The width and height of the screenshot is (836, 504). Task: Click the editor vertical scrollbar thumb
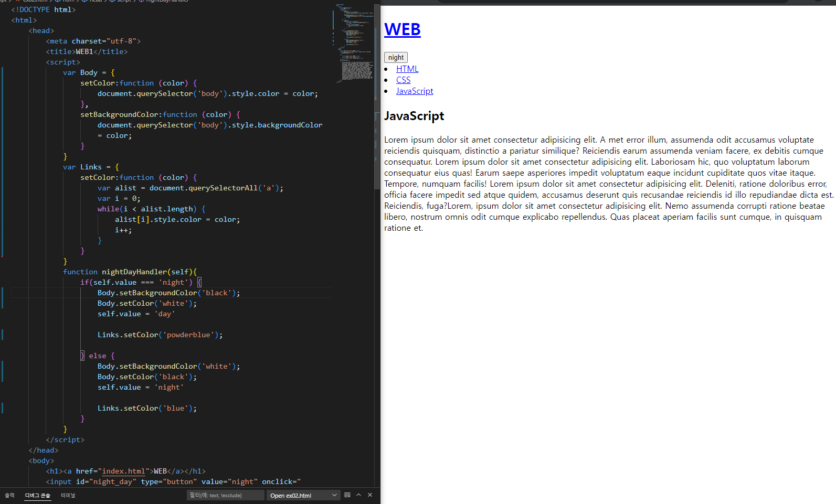coord(377,97)
